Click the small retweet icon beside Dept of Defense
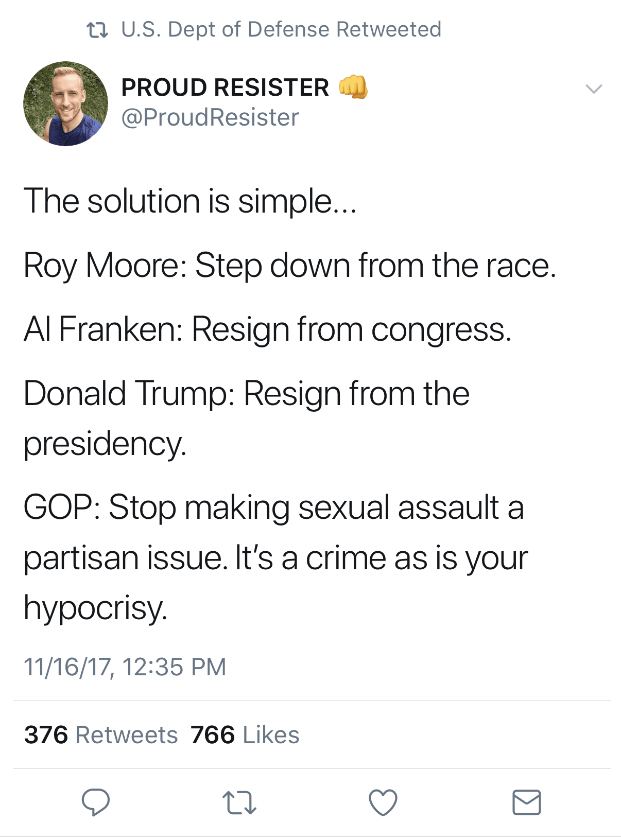621x840 pixels. point(97,30)
